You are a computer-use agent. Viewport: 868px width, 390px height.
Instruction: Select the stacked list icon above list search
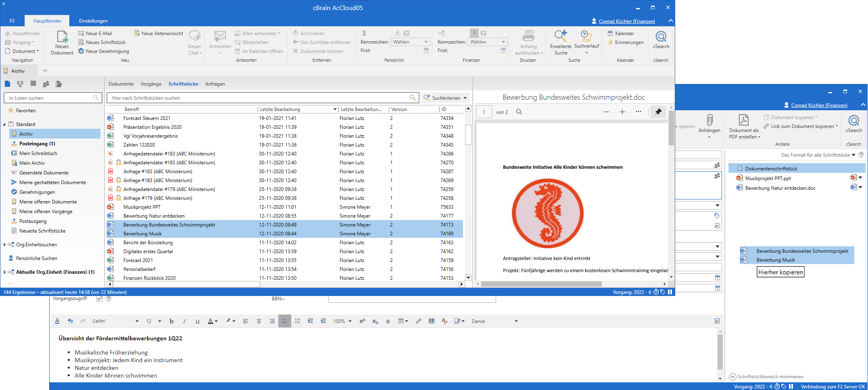[33, 84]
